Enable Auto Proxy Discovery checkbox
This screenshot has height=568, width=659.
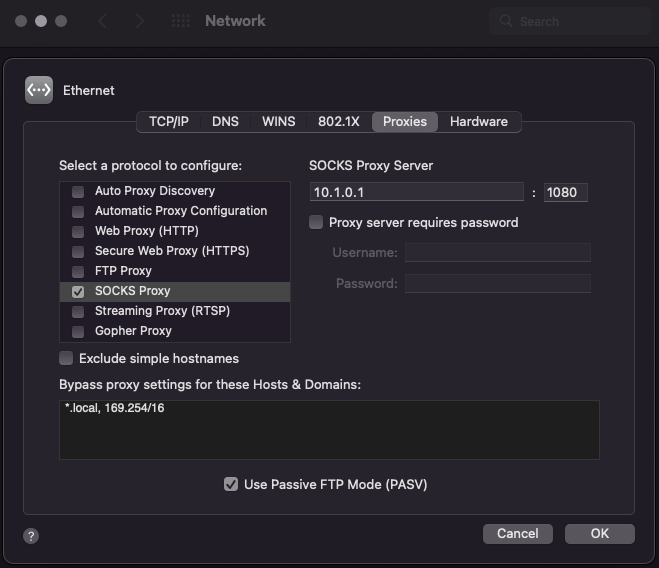coord(78,191)
